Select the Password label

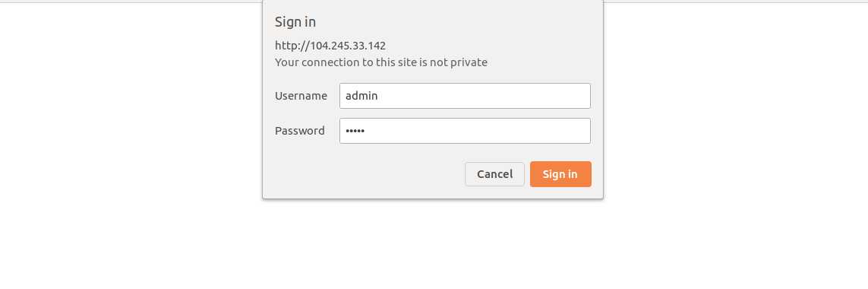299,131
